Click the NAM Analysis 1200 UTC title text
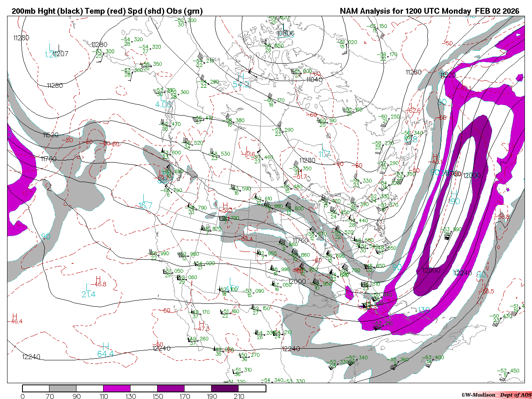The width and height of the screenshot is (532, 399). (x=429, y=11)
